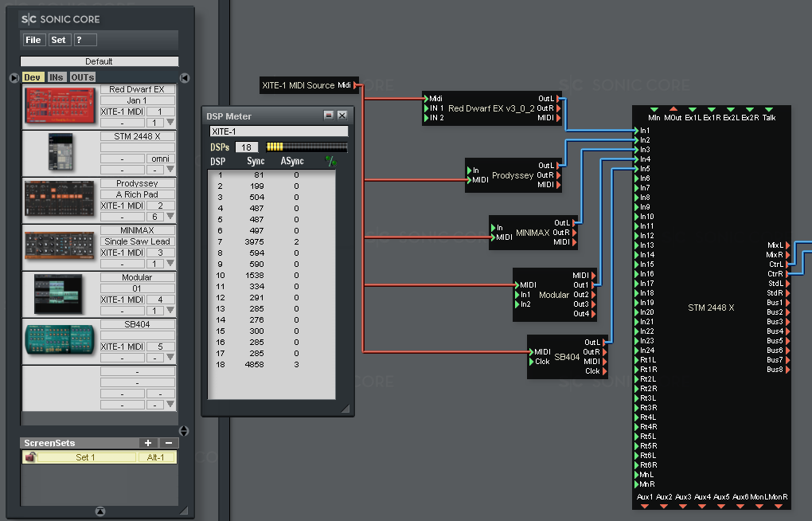Click the DSP Meter resize handle corner
Screen dimensions: 812x521
tap(345, 409)
